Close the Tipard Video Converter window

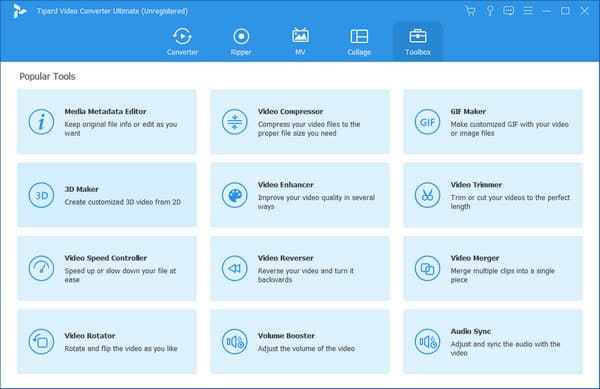[x=584, y=11]
